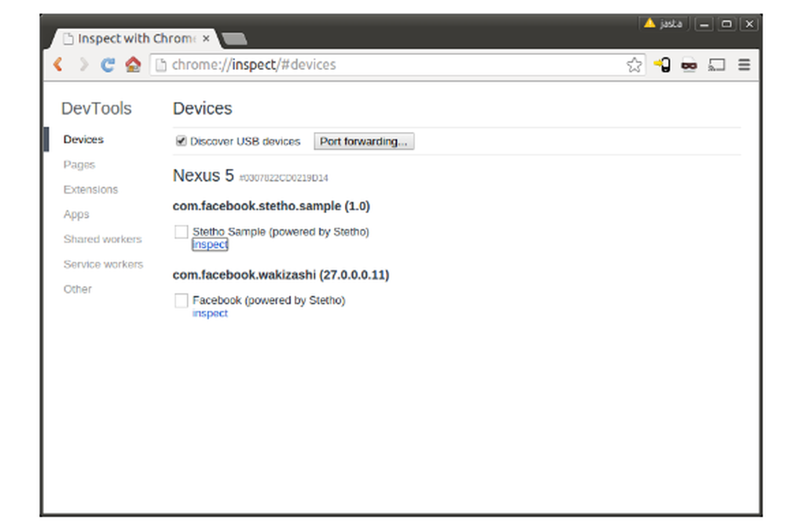Screen dimensions: 786x532
Task: Inspect the Facebook app
Action: click(210, 313)
